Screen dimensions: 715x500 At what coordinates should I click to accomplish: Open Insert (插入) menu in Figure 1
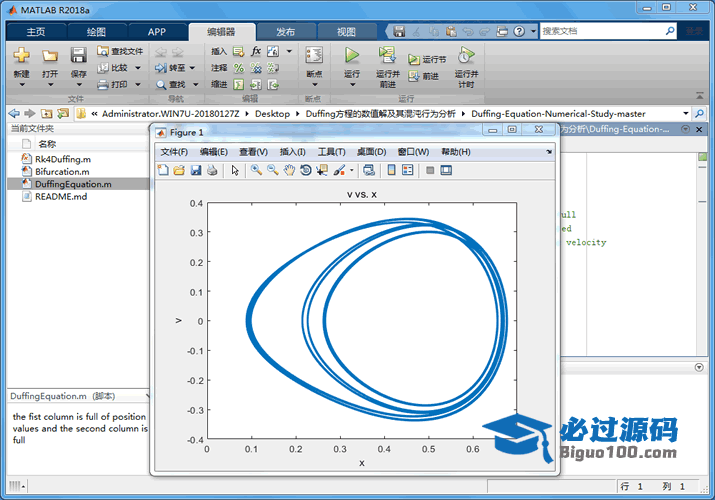292,152
